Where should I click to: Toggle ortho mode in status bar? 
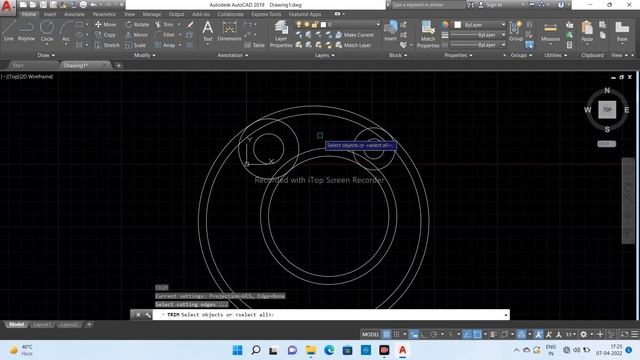[424, 334]
